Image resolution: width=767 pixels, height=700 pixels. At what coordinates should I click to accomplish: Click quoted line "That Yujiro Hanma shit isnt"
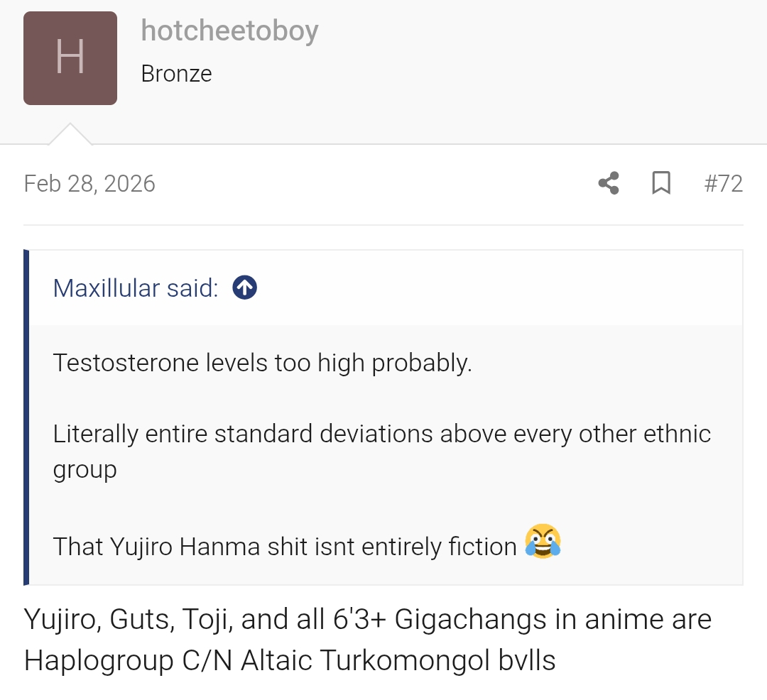tap(284, 546)
